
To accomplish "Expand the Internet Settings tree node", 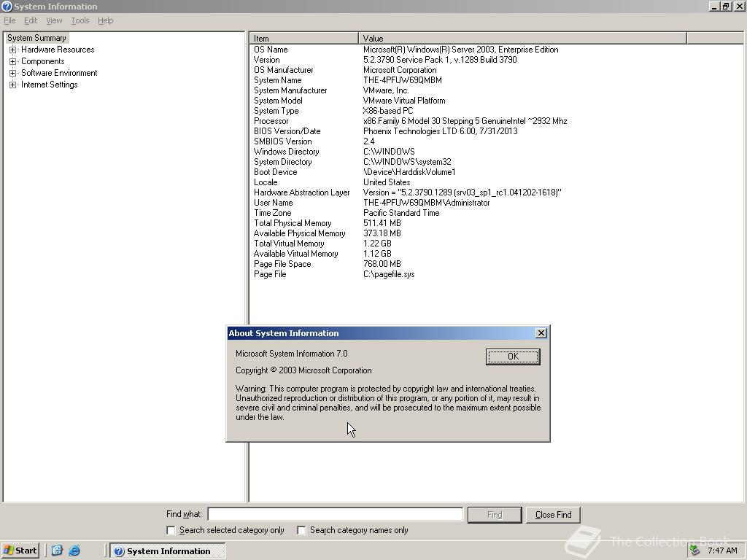I will [x=13, y=85].
